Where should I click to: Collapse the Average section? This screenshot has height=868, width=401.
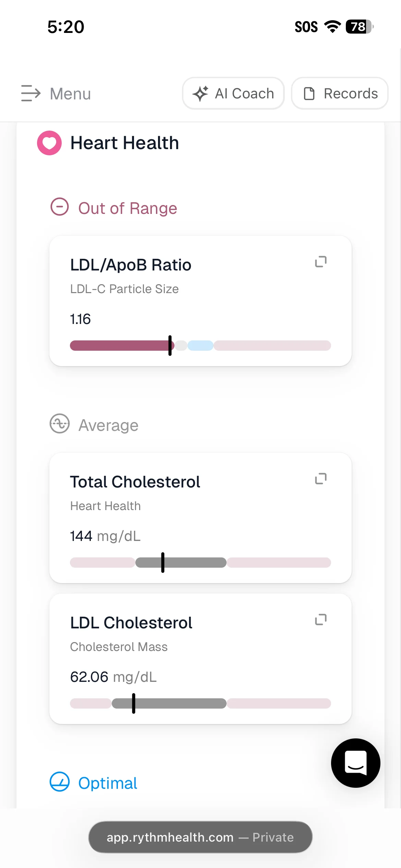coord(60,424)
